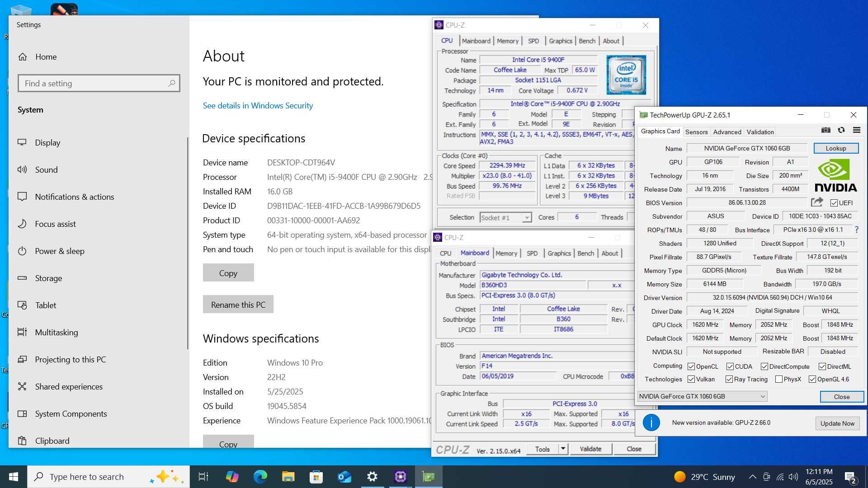
Task: Click the GPU-Z refresh icon
Action: (841, 131)
